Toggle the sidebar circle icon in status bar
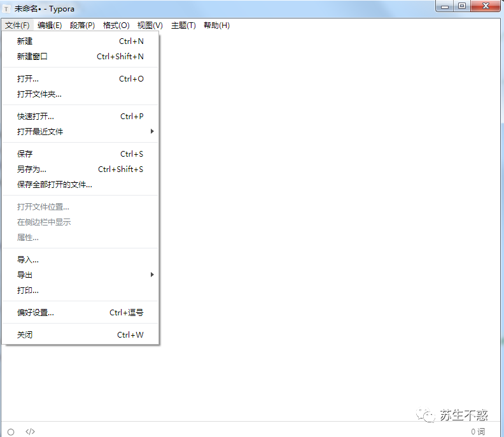504x437 pixels. (11, 432)
